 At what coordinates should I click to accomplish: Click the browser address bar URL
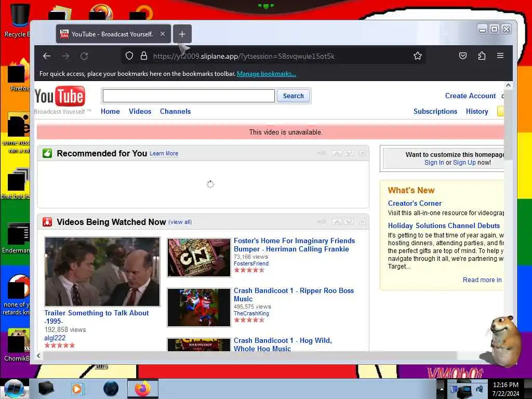(x=244, y=56)
